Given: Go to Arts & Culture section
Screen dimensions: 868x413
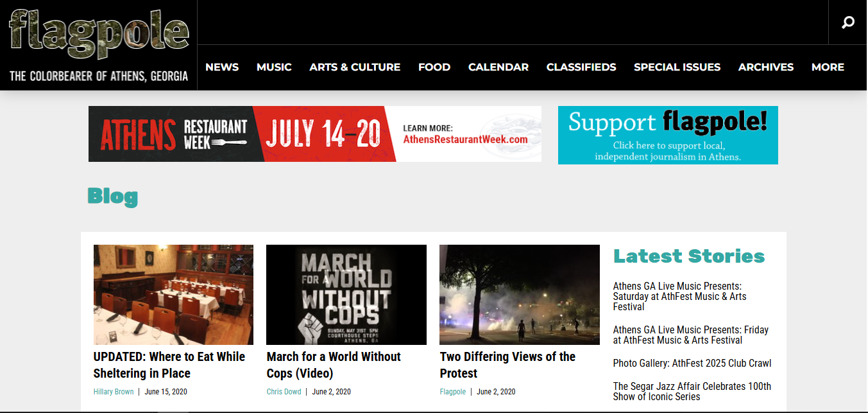Looking at the screenshot, I should coord(355,67).
